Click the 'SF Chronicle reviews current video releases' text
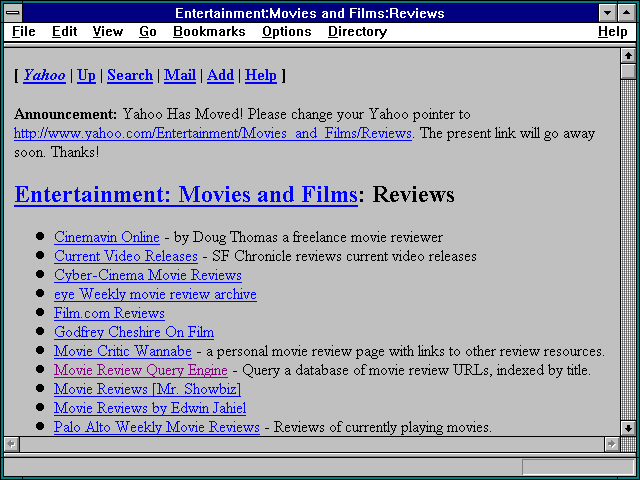 tap(344, 256)
